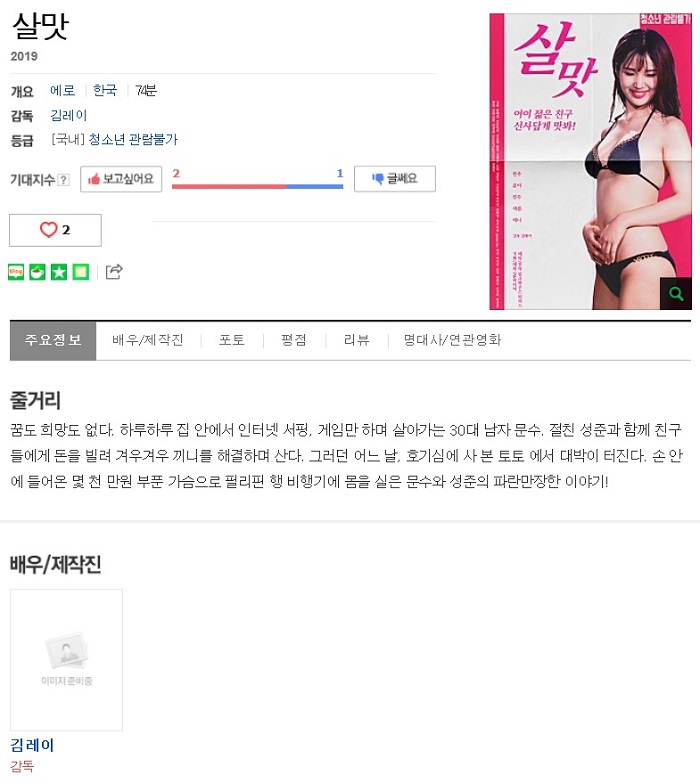Click the 글쎄요 thumbs-down button
The height and width of the screenshot is (783, 700).
click(395, 179)
